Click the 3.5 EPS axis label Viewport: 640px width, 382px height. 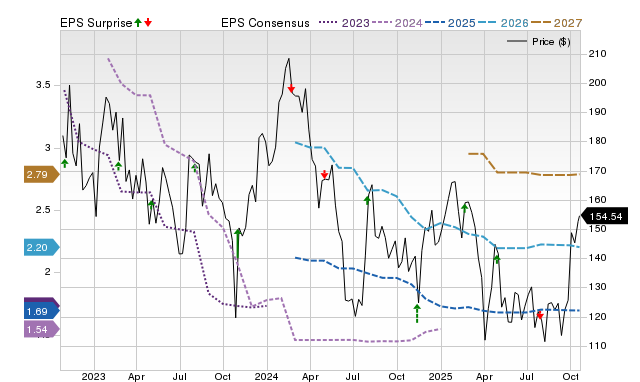coord(43,85)
